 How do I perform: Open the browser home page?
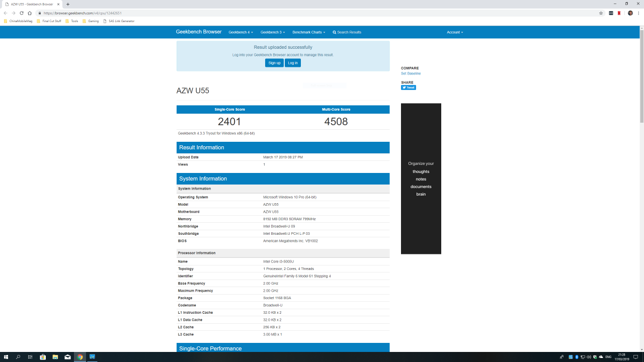point(30,13)
